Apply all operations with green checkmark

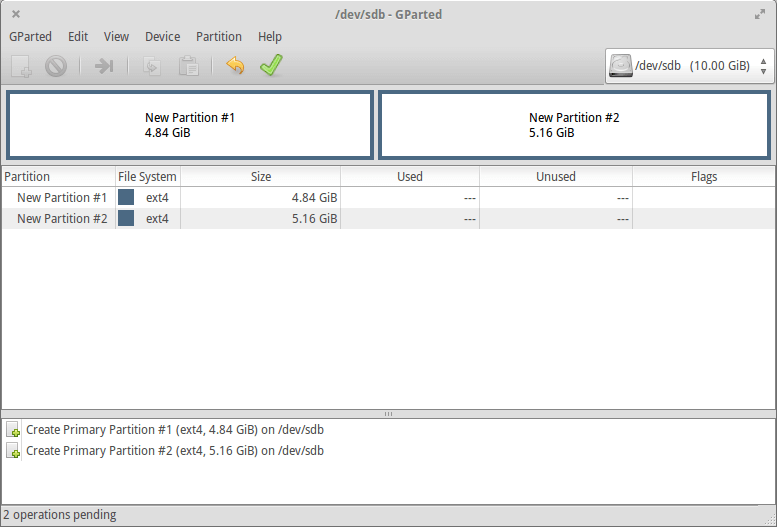[270, 66]
